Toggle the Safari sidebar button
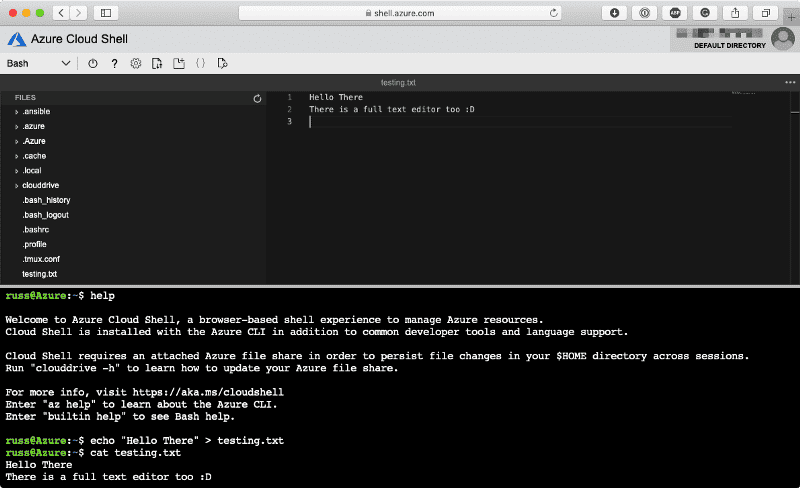Screen dimensions: 800x488 pyautogui.click(x=106, y=13)
